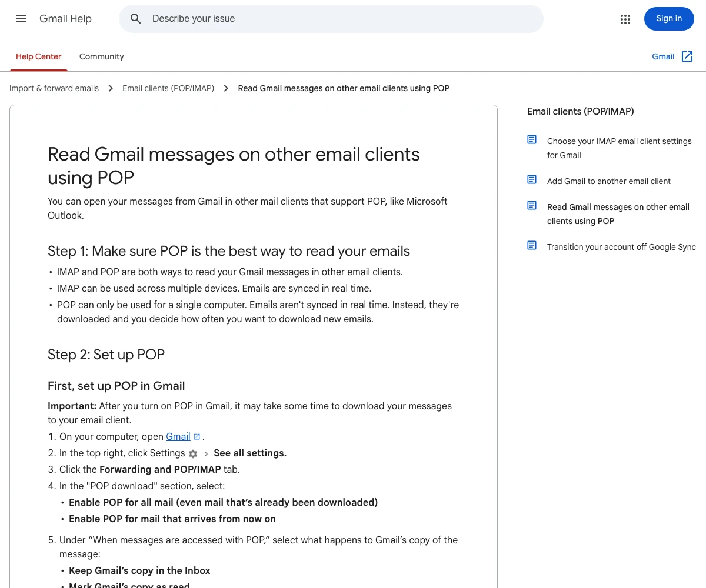This screenshot has width=706, height=588.
Task: Open the Google apps grid
Action: pos(625,19)
